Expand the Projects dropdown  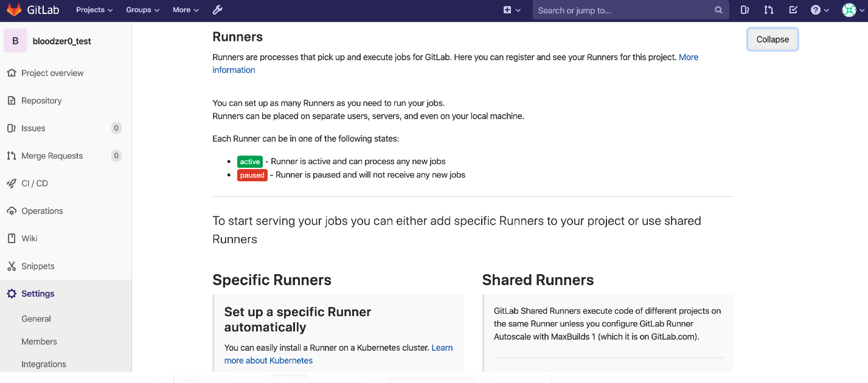[x=94, y=10]
